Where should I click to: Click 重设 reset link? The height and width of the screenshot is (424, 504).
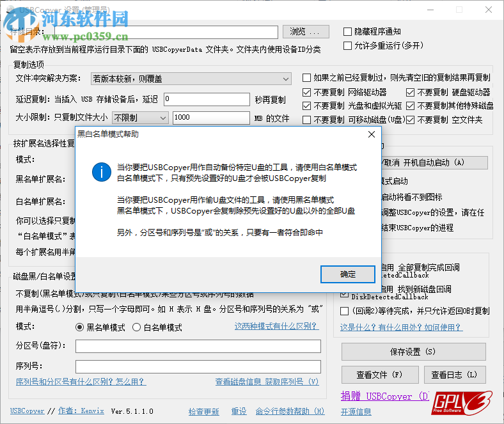click(x=239, y=411)
